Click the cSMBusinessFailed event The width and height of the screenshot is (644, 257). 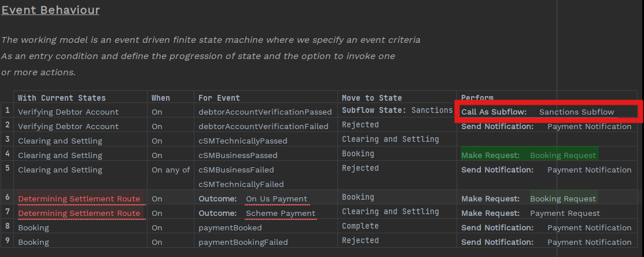tap(236, 170)
